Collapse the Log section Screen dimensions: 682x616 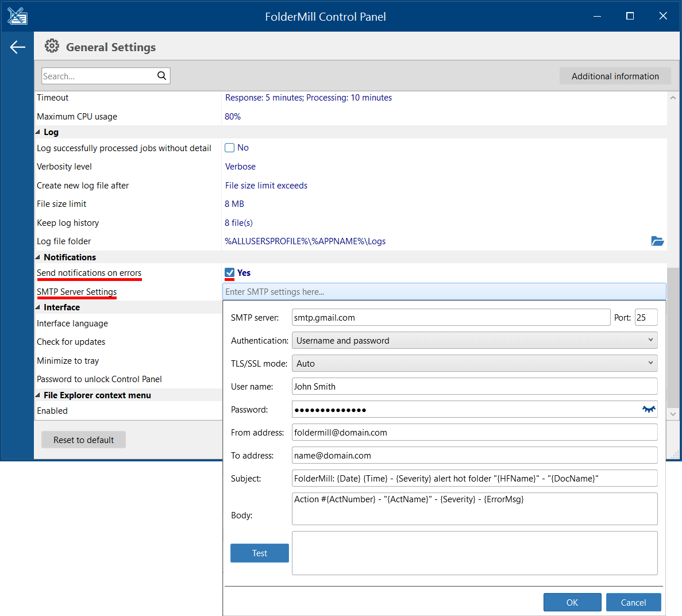(x=38, y=132)
